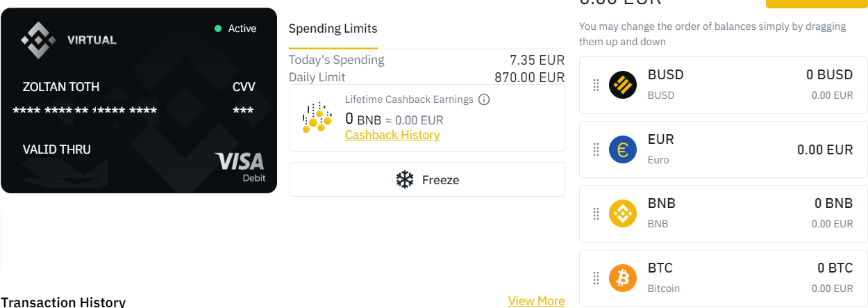Click the cashback coins illustration
Viewport: 868px width, 308px height.
pos(317,117)
